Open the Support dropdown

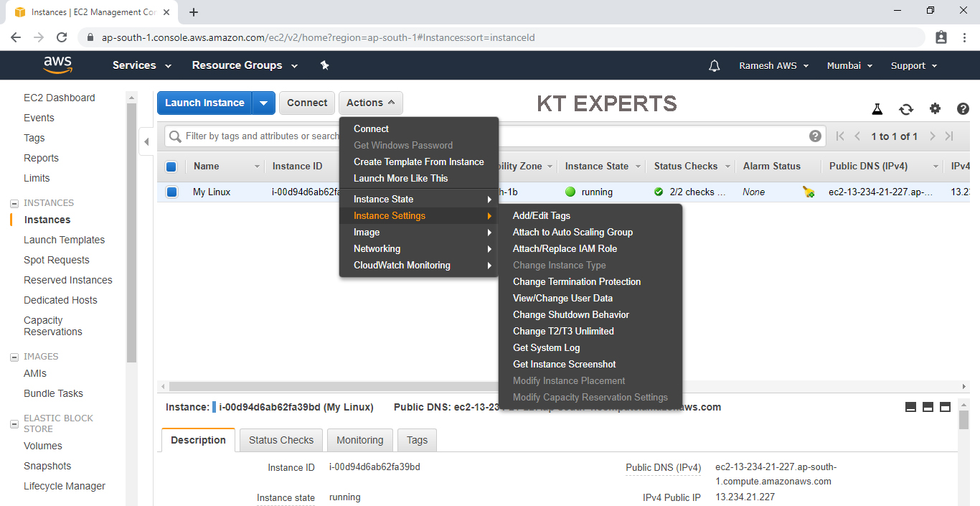coord(914,65)
